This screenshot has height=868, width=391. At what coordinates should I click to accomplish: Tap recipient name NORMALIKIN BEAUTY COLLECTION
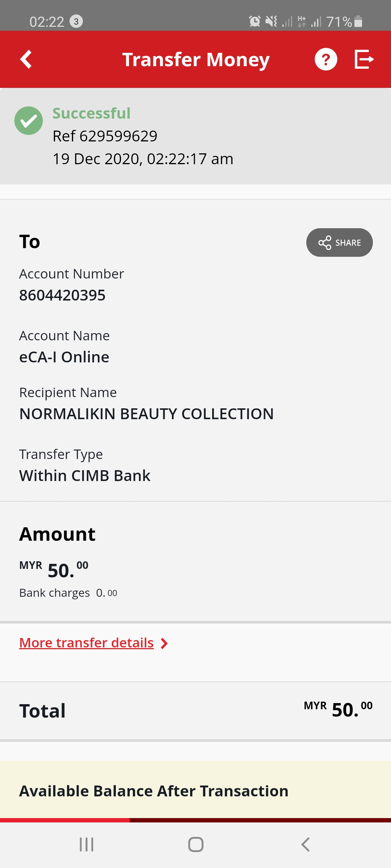point(147,414)
